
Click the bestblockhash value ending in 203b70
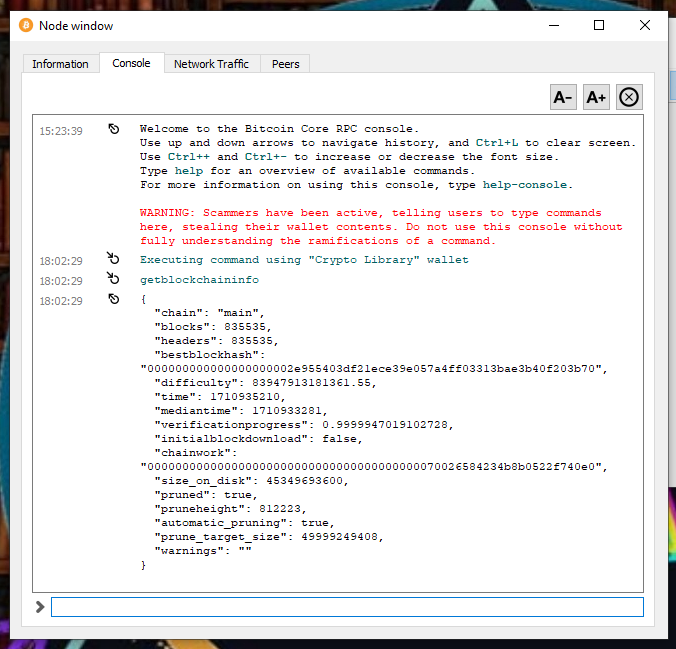point(374,369)
